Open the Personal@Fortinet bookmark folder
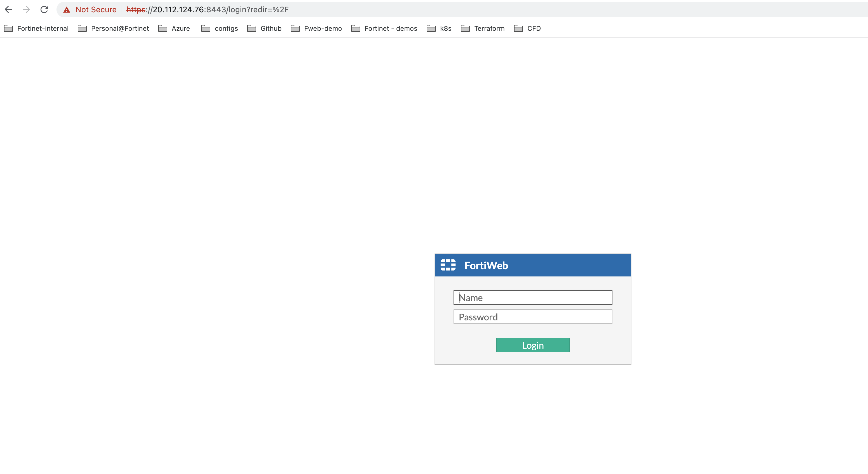 click(113, 28)
